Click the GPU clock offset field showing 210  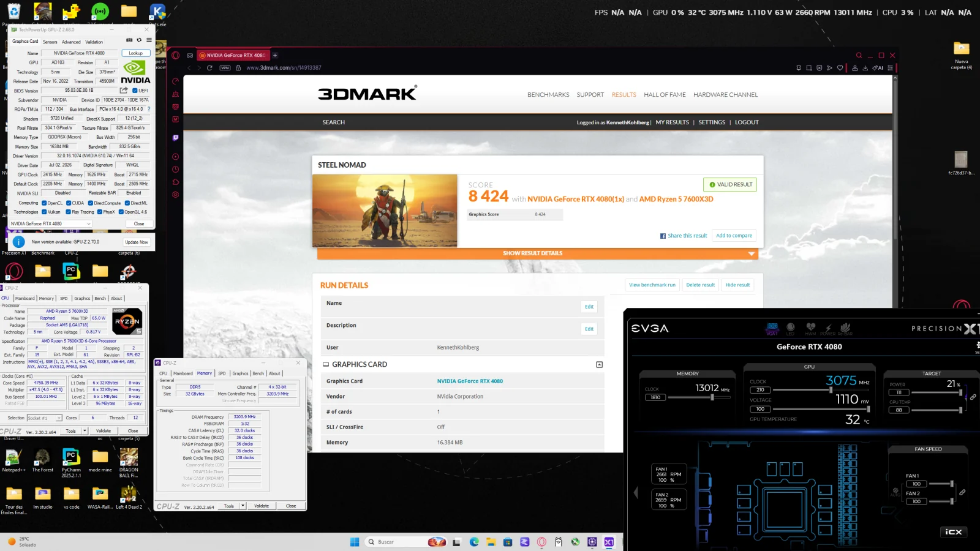point(760,390)
